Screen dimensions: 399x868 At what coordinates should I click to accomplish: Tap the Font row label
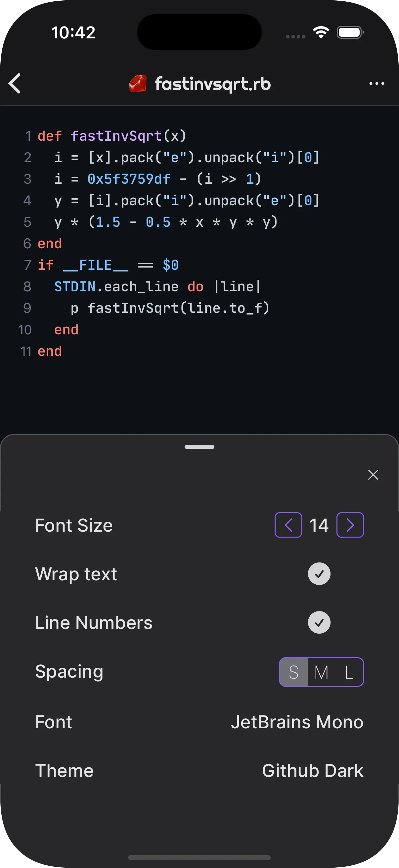(x=54, y=722)
